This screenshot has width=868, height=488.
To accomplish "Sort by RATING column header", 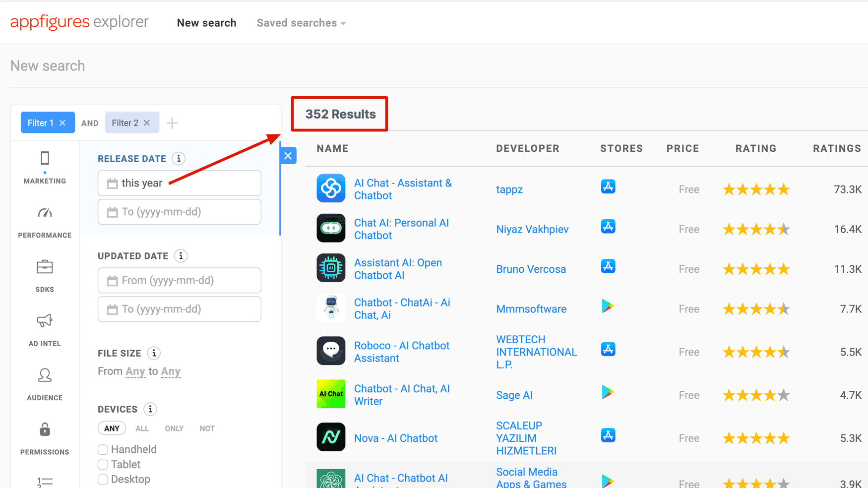I will [756, 148].
